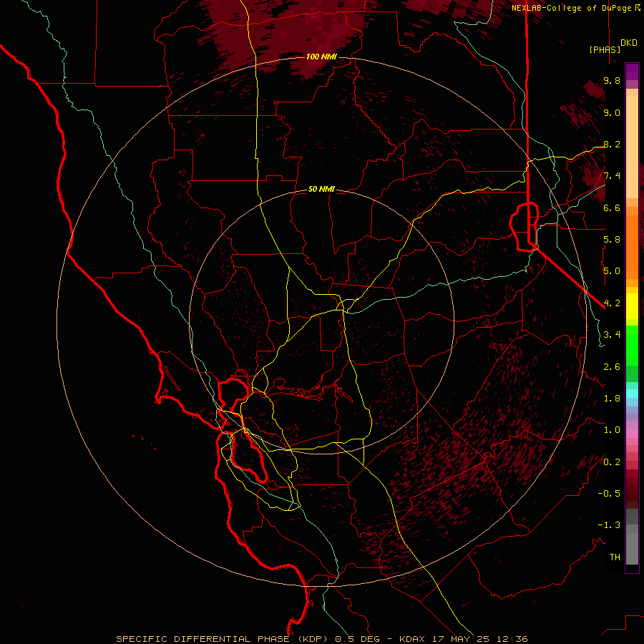Screen dimensions: 644x644
Task: Click the 0.2 value on the color scale
Action: [x=612, y=462]
